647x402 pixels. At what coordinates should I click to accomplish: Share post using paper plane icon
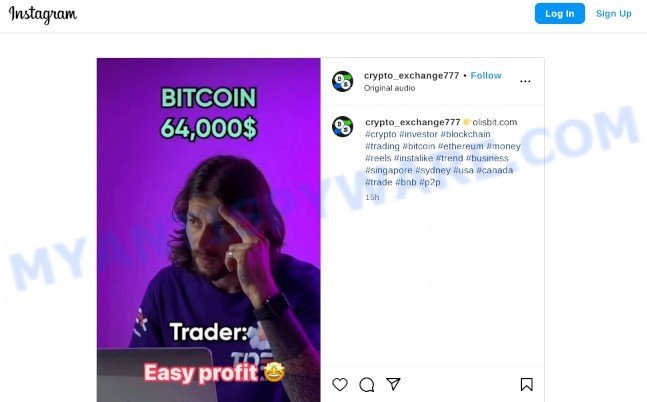coord(393,384)
